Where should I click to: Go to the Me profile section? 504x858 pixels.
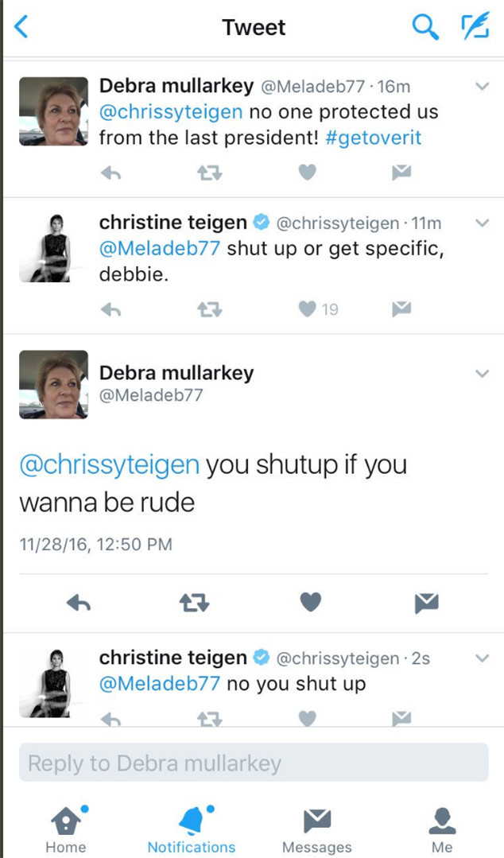(x=442, y=821)
